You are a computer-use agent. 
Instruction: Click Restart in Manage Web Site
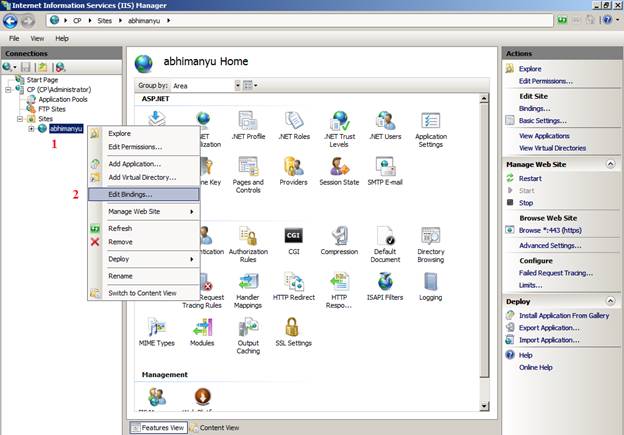tap(530, 178)
